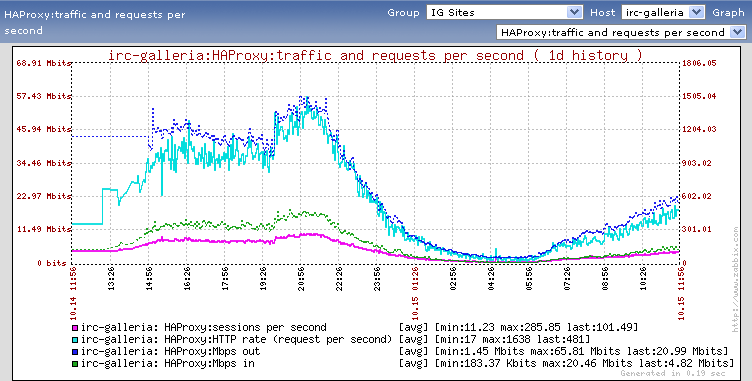Click the '13:26' time axis label
Screen dimensions: 752x381
(x=111, y=279)
